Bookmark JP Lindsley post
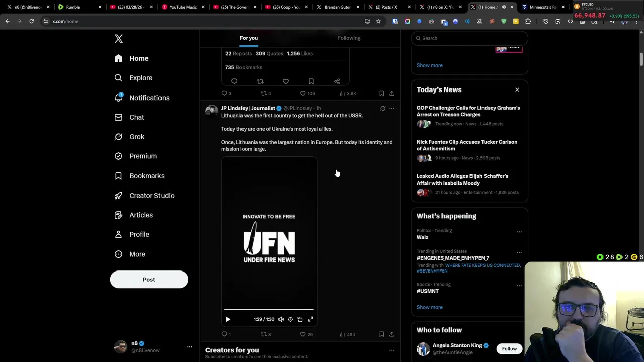The image size is (644, 362). point(381,334)
